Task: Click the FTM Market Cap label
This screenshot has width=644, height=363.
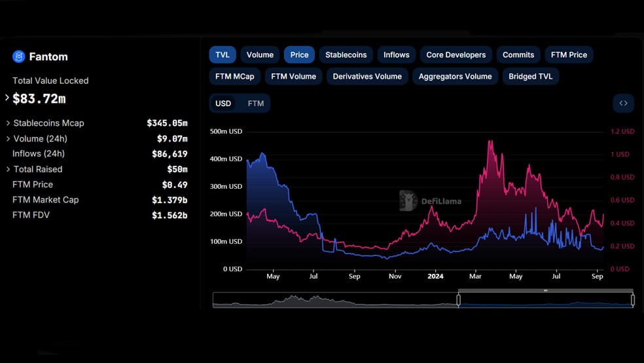Action: (46, 199)
